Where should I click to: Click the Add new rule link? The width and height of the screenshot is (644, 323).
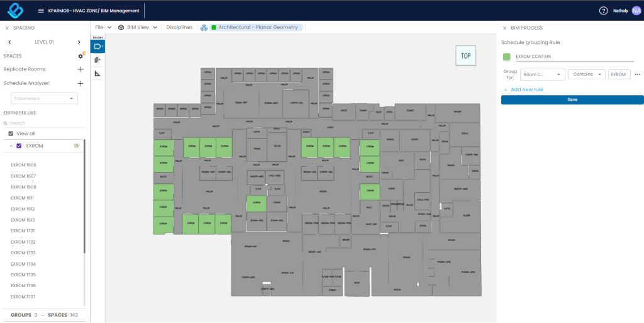(x=526, y=89)
